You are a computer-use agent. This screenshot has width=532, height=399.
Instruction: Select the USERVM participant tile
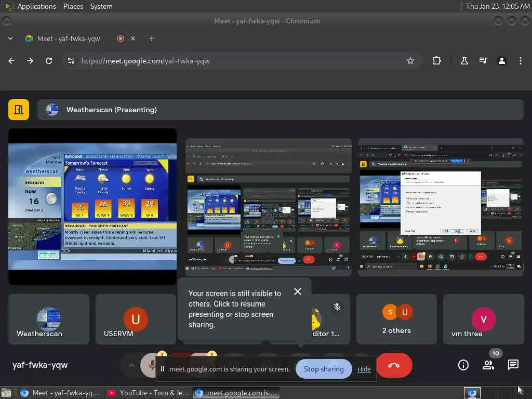(x=136, y=320)
